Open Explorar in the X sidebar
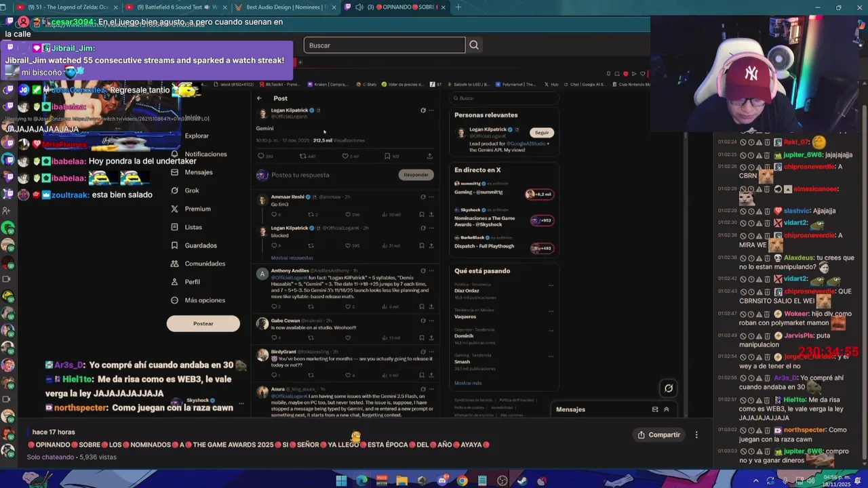The height and width of the screenshot is (488, 868). [197, 136]
